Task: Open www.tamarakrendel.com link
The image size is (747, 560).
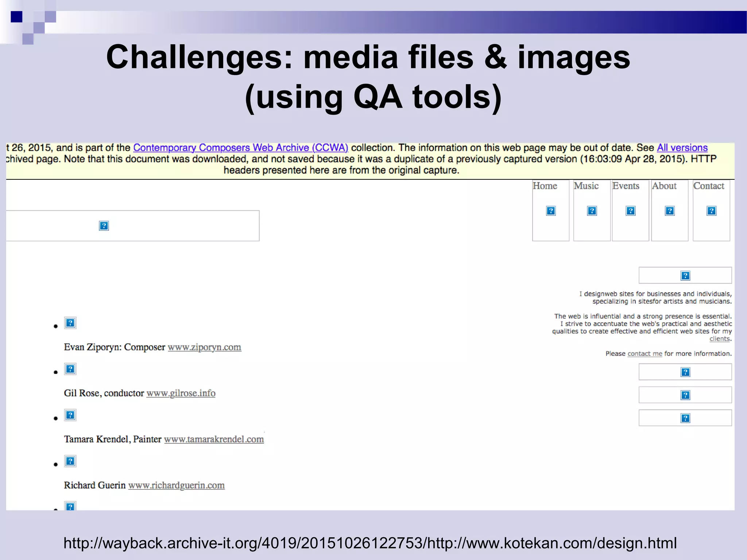Action: pyautogui.click(x=214, y=439)
